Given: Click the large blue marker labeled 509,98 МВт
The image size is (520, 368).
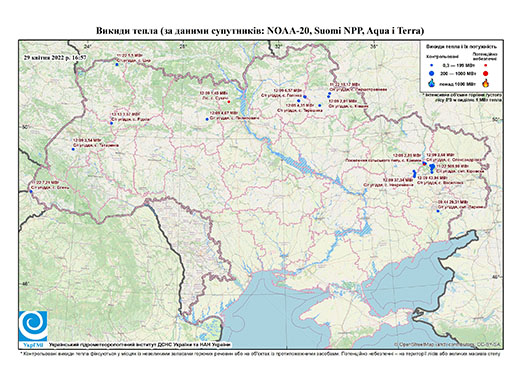Looking at the screenshot, I should click(x=432, y=167).
